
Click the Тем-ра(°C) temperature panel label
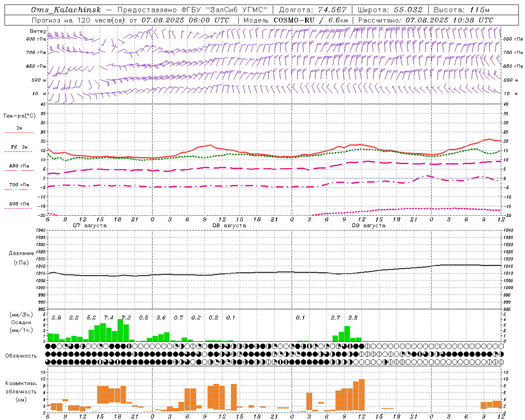[19, 116]
